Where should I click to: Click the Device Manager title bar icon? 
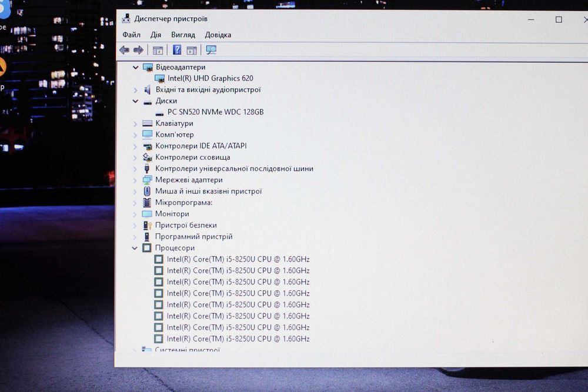click(x=126, y=18)
